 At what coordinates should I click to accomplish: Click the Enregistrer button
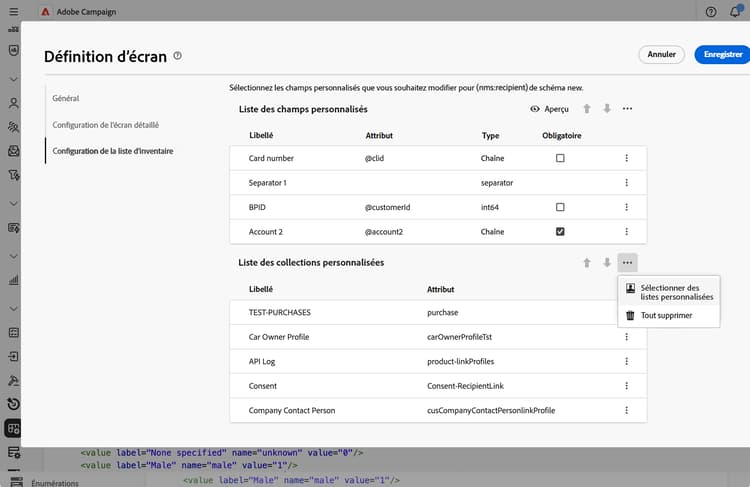[723, 55]
